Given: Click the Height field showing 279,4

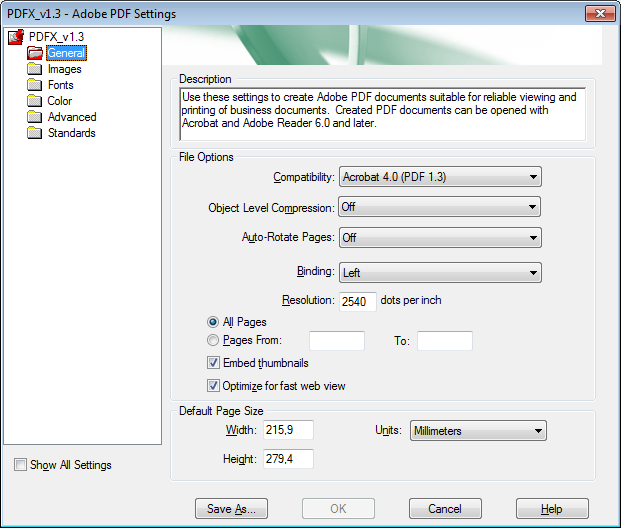Looking at the screenshot, I should [288, 459].
